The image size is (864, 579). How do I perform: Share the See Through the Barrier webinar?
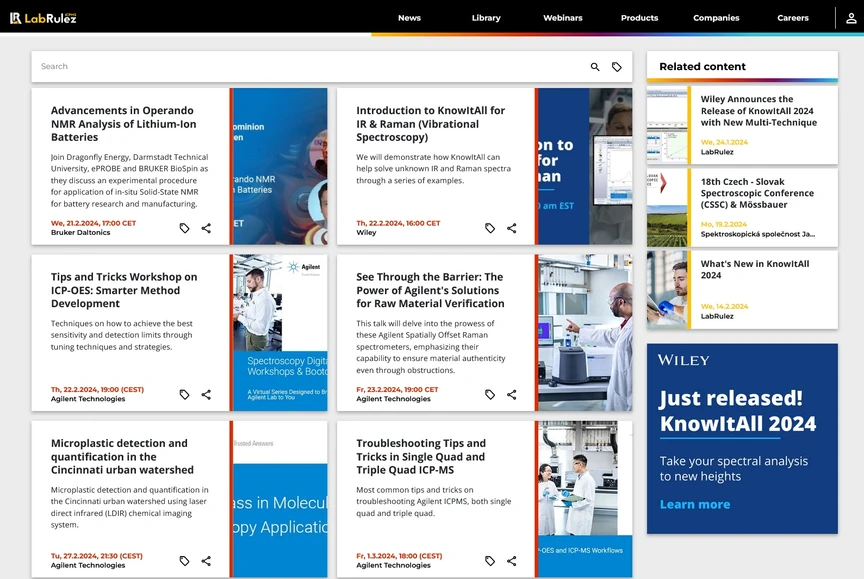[511, 394]
